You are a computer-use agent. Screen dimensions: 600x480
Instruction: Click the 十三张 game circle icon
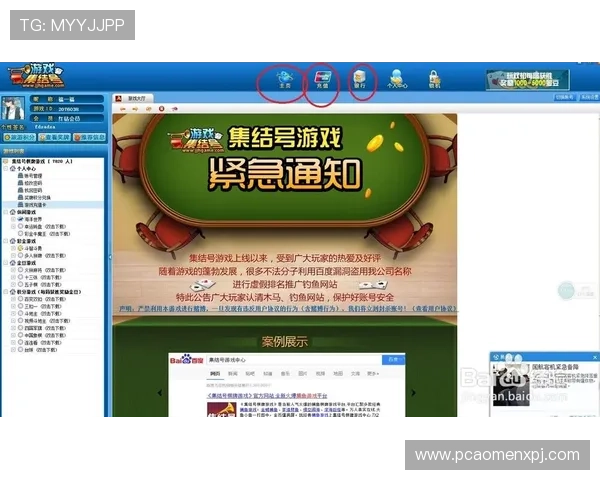[x=21, y=278]
